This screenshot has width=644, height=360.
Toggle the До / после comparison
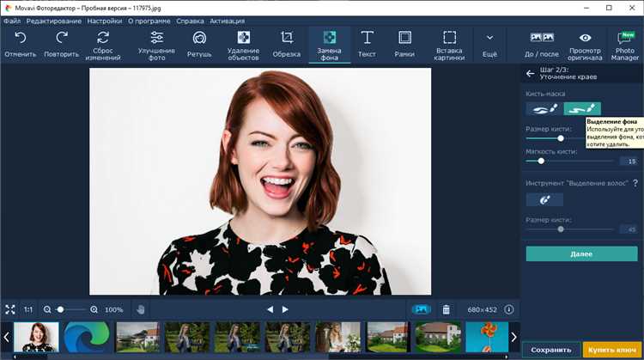click(x=542, y=45)
